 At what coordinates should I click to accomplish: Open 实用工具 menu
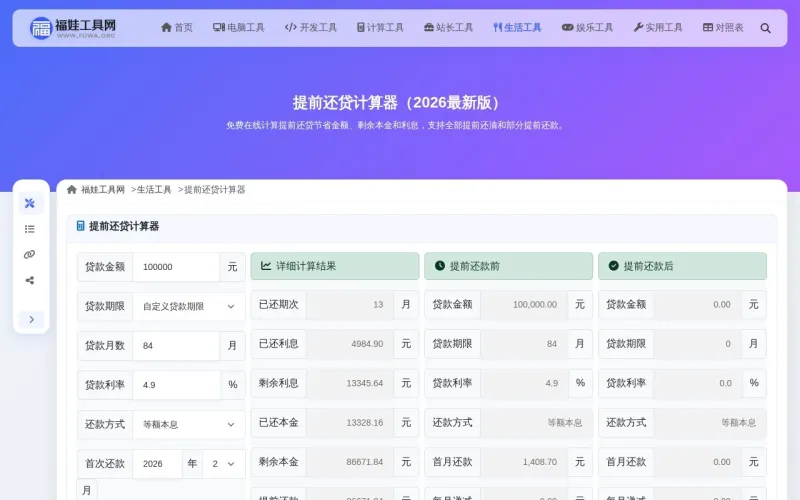click(x=658, y=28)
